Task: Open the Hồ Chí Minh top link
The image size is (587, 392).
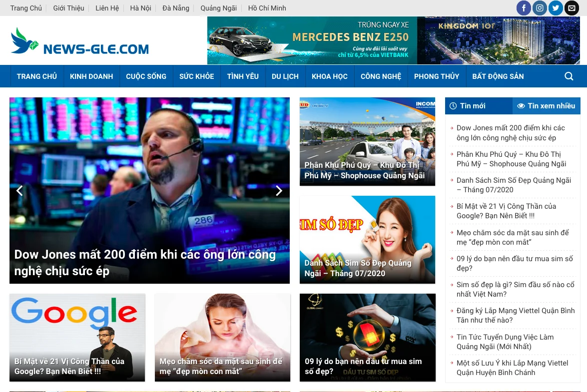Action: tap(267, 8)
